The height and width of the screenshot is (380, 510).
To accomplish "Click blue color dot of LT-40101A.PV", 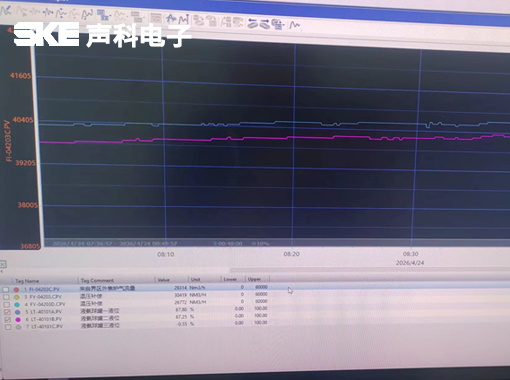I will tap(17, 312).
